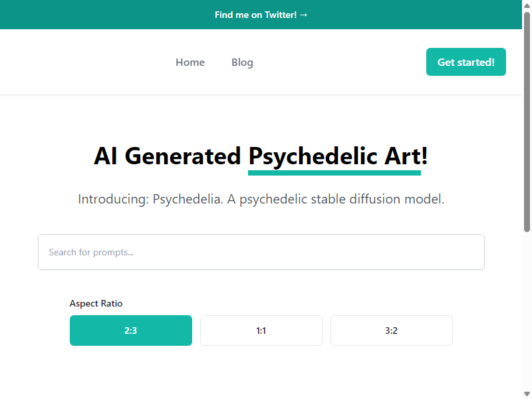532x399 pixels.
Task: Click the words Psychedelic Art! in the heading
Action: click(x=338, y=157)
